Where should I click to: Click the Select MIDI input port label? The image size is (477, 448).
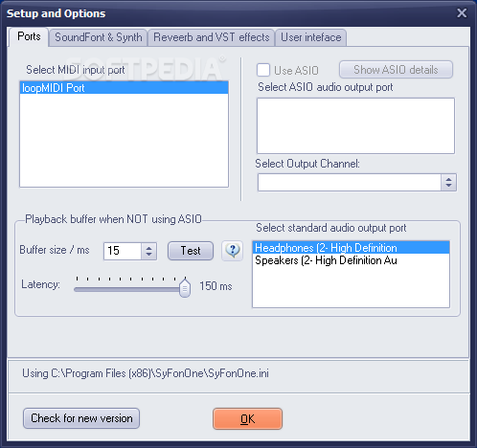(x=76, y=70)
